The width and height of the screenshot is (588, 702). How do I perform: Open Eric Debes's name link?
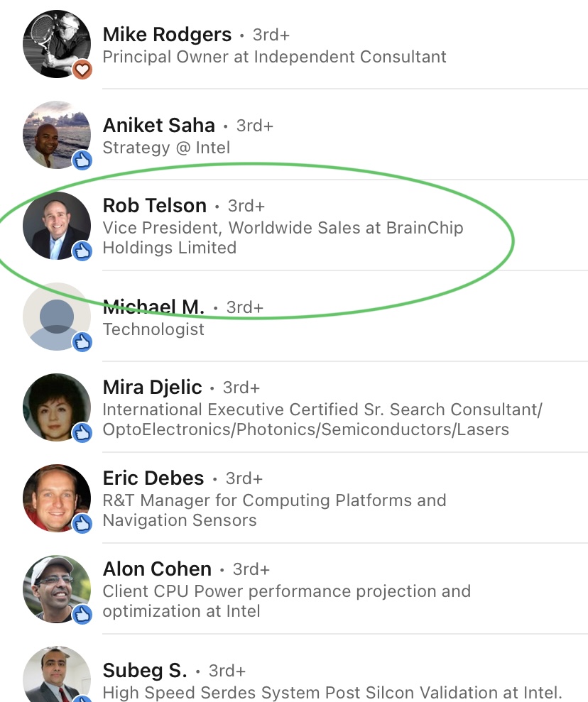pos(153,478)
